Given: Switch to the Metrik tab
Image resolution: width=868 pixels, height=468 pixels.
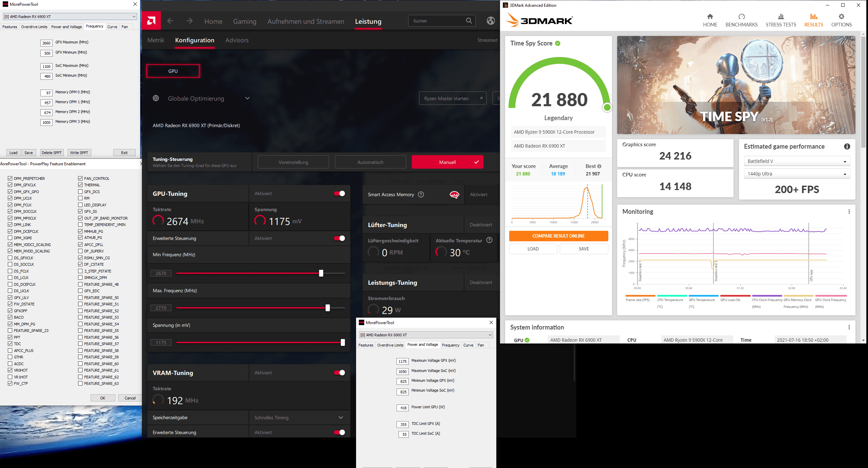Looking at the screenshot, I should [x=156, y=40].
